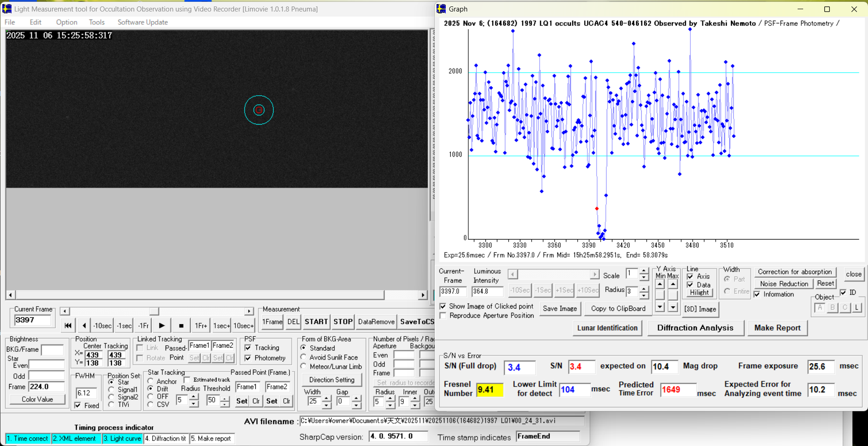The height and width of the screenshot is (446, 868).
Task: Enable Reproduce Aperture Position checkbox
Action: (x=443, y=316)
